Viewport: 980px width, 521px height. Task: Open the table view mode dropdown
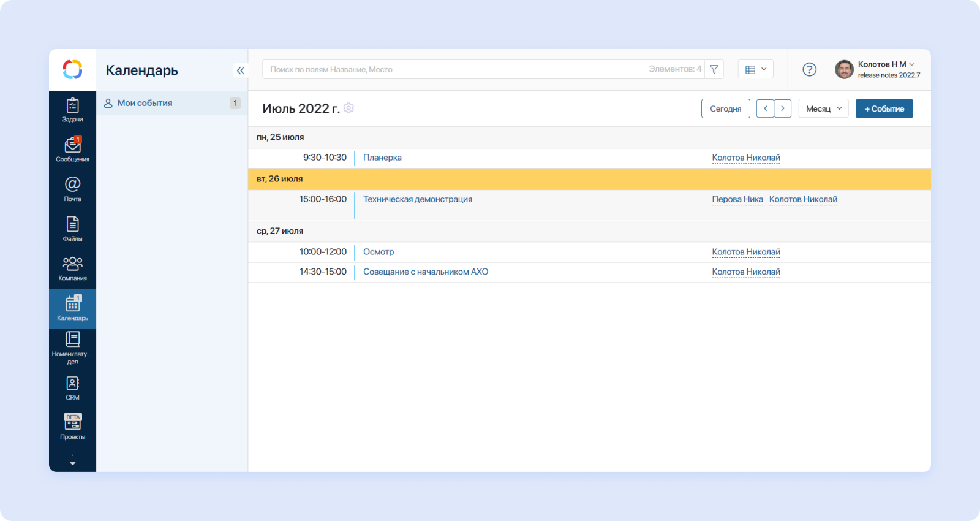click(x=755, y=70)
